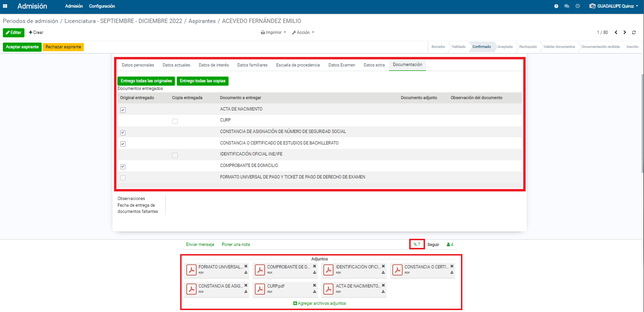Click the refresh record icon
The width and height of the screenshot is (644, 312).
pyautogui.click(x=634, y=33)
